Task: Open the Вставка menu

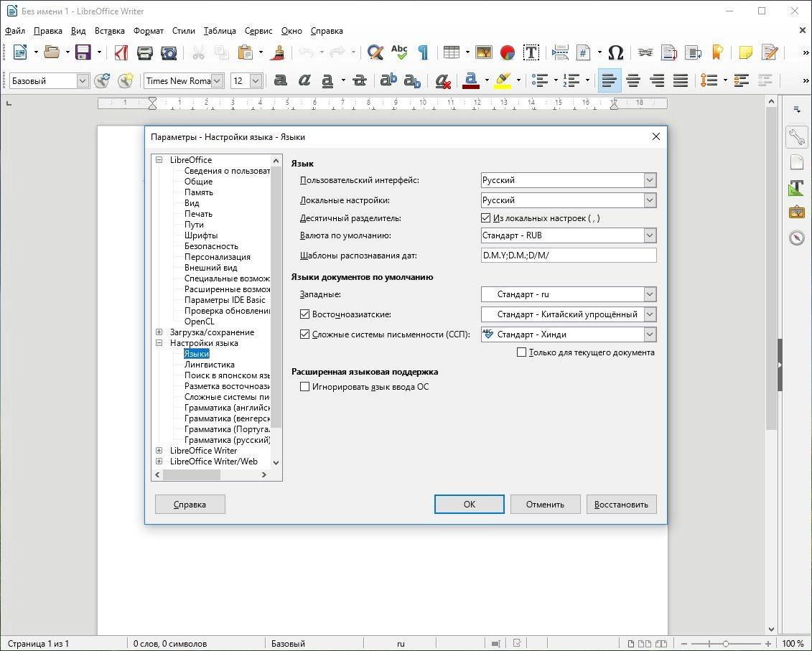Action: 110,31
